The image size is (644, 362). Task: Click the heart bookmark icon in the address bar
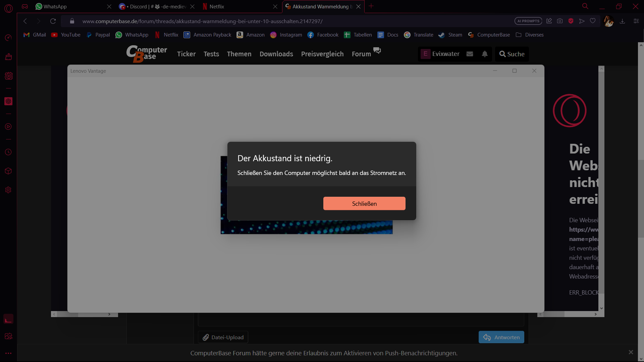point(593,21)
